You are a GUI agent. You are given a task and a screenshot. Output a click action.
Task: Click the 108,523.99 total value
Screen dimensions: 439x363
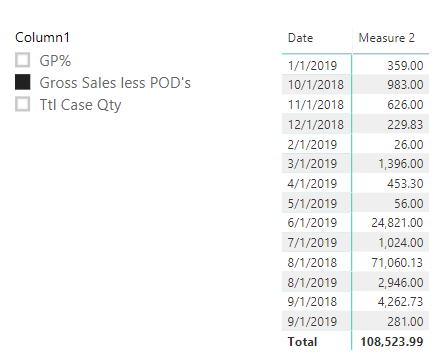pos(392,342)
